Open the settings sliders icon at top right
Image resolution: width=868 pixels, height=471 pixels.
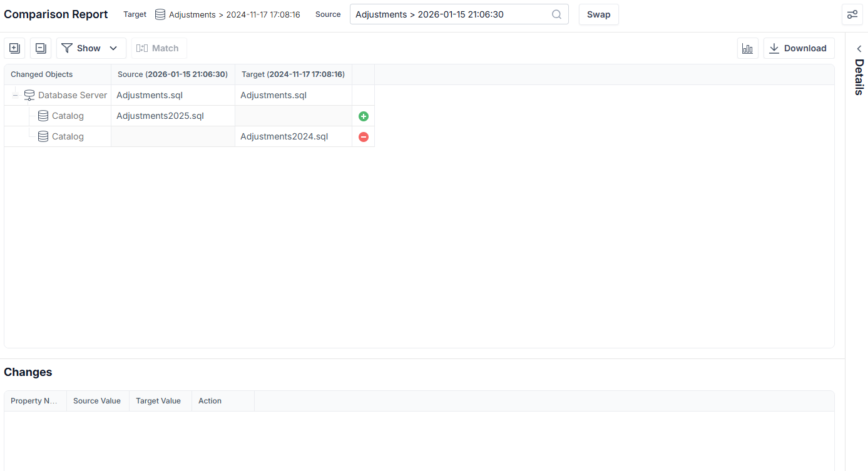tap(852, 14)
